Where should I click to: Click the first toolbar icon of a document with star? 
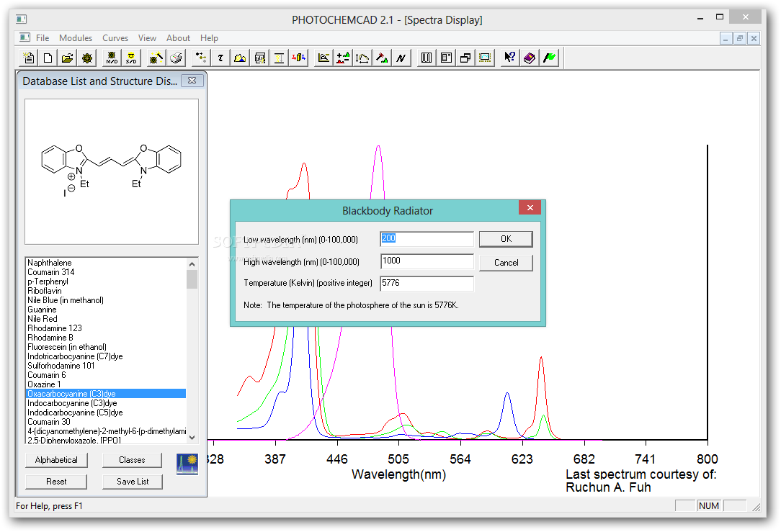click(28, 58)
